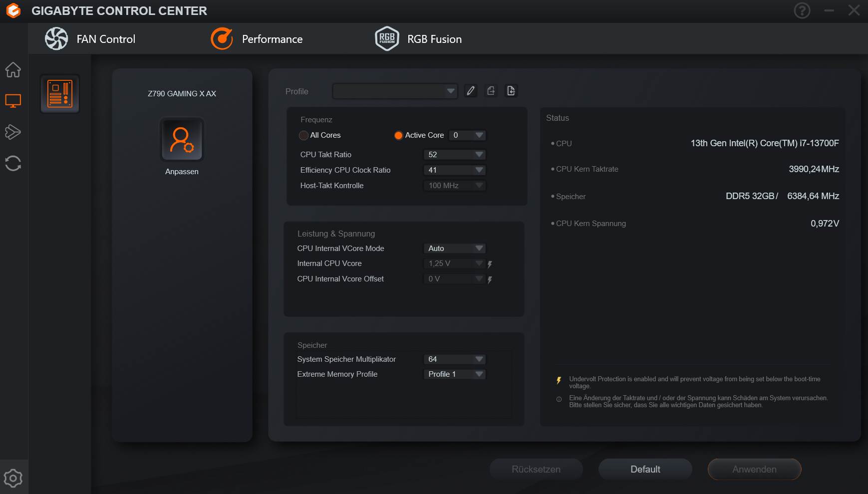Image resolution: width=868 pixels, height=494 pixels.
Task: Click the 13th Gen Intel CPU name
Action: (765, 143)
